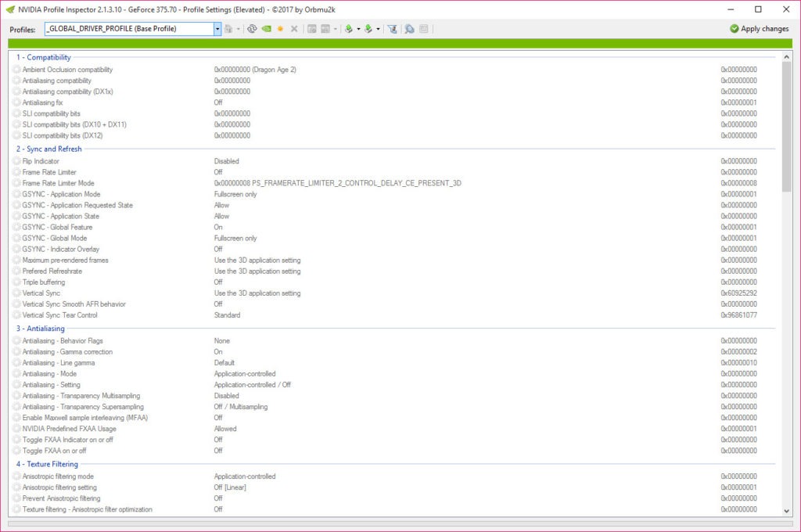
Task: Select the GSYNC - Application Mode setting
Action: (x=61, y=194)
